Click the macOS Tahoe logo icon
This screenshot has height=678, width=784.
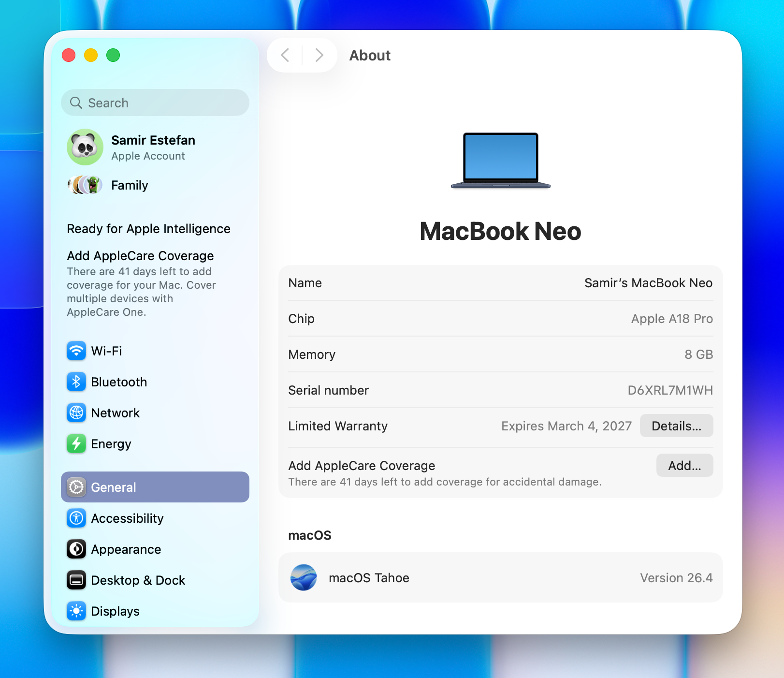pyautogui.click(x=304, y=578)
